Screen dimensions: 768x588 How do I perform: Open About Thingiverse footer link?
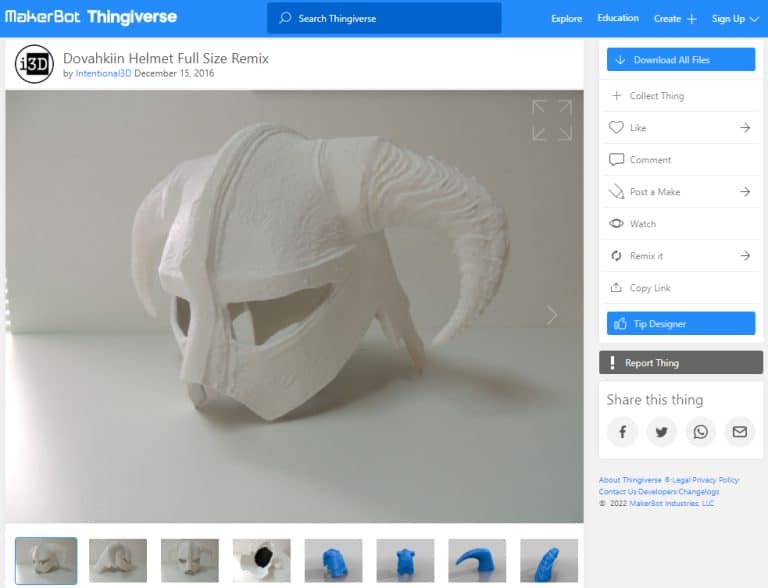click(630, 480)
